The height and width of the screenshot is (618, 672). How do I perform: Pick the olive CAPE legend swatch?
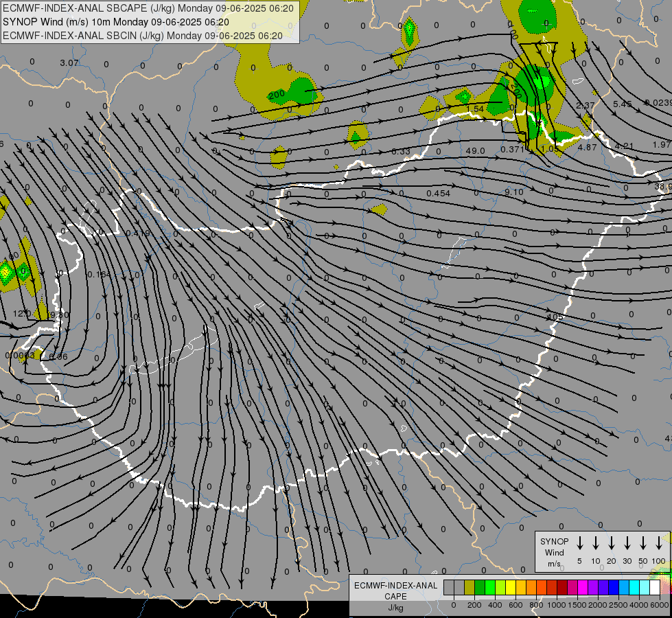click(x=470, y=587)
